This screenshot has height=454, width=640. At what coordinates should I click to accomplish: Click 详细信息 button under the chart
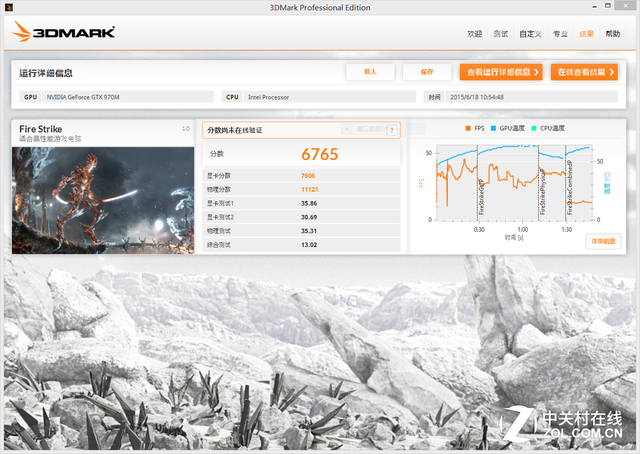click(603, 241)
